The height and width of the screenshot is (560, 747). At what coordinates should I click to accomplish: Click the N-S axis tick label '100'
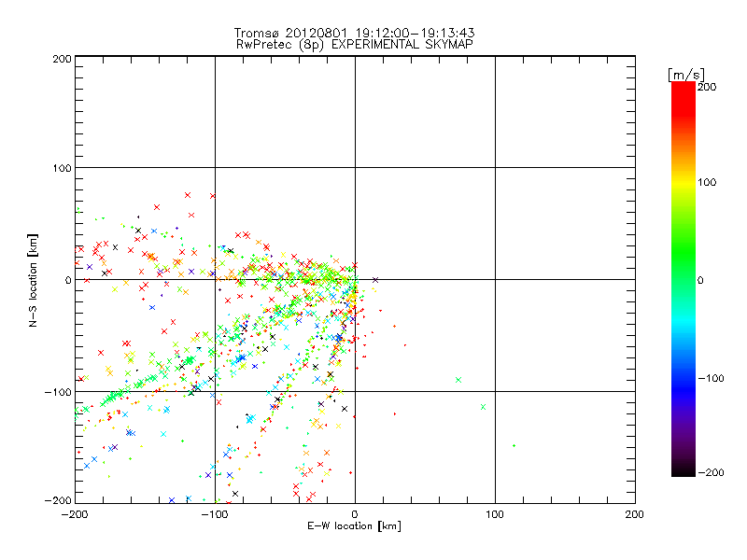click(x=62, y=168)
